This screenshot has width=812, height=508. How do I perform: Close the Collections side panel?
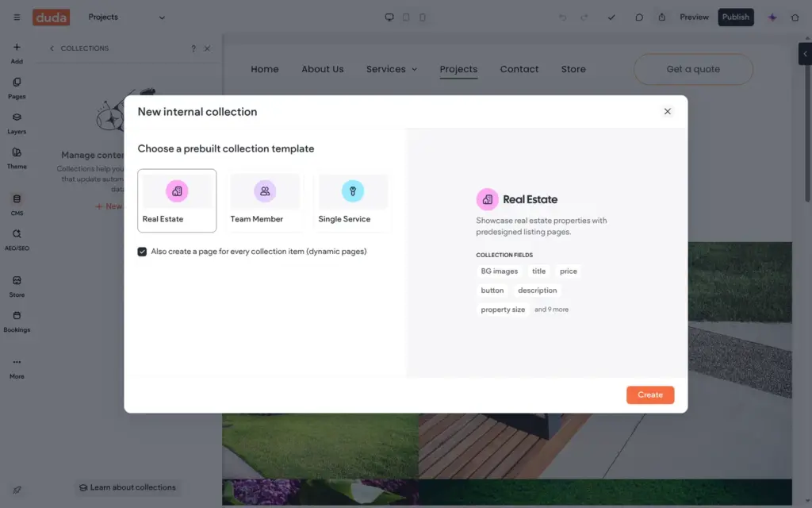207,48
